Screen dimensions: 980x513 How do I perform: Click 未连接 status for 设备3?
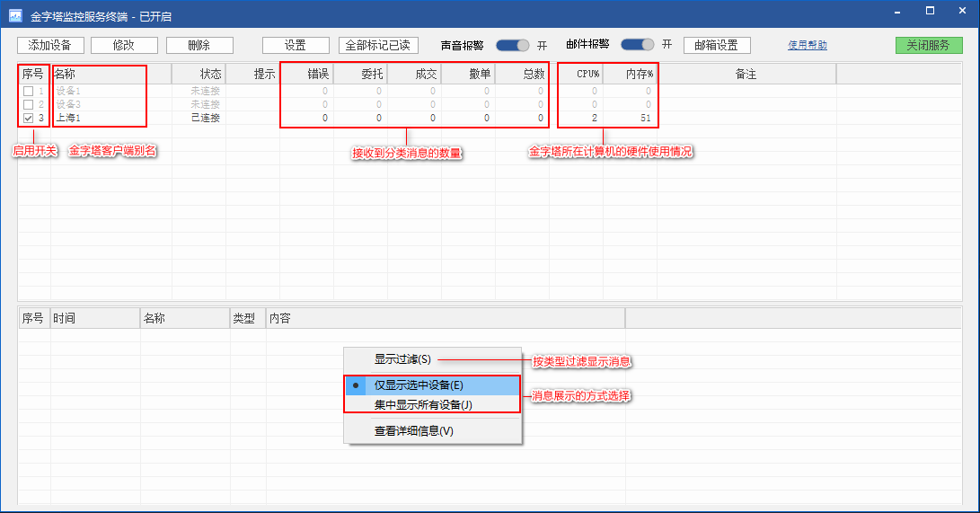[206, 104]
